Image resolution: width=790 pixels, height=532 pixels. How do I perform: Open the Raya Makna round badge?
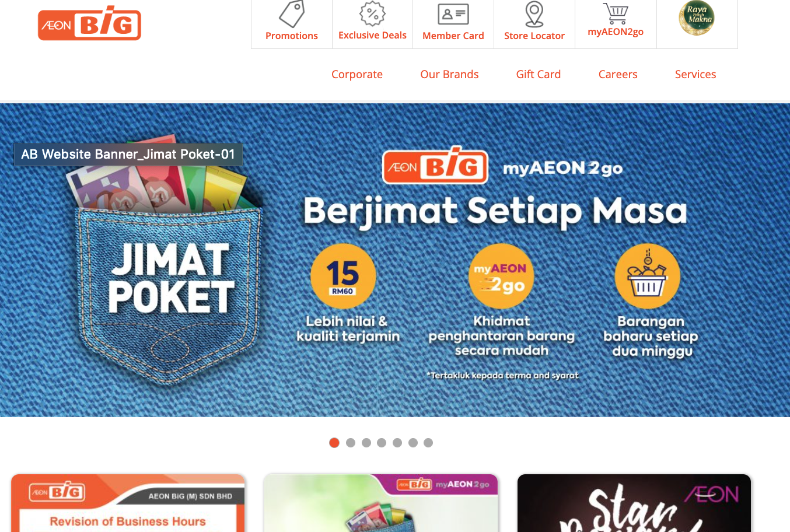(x=697, y=17)
